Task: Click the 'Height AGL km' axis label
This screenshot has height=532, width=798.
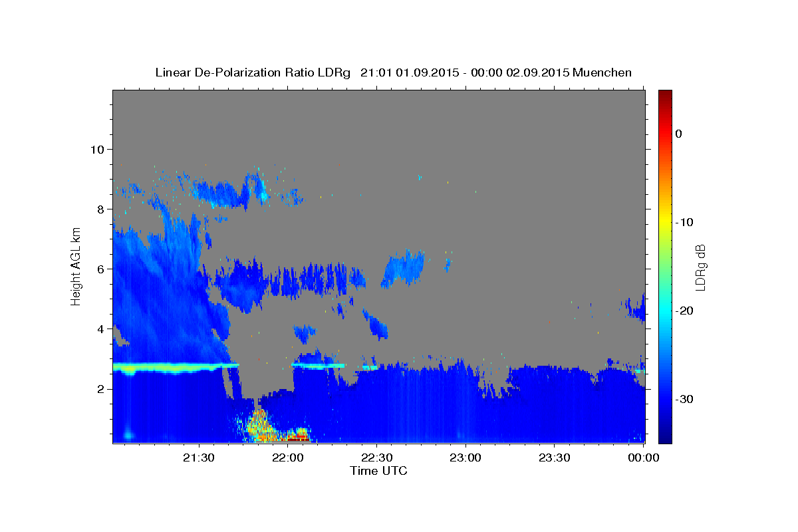Action: pyautogui.click(x=76, y=266)
